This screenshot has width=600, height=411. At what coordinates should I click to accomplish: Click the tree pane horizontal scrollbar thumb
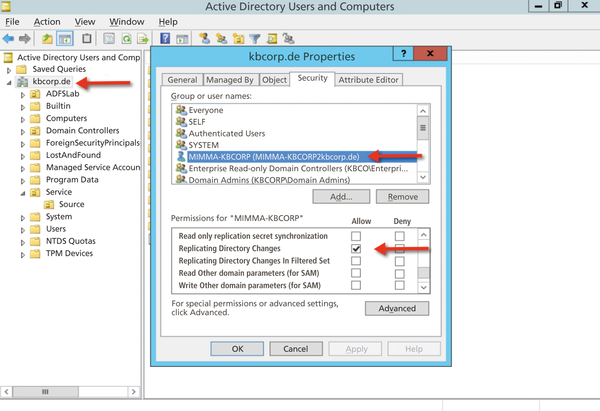coord(46,392)
